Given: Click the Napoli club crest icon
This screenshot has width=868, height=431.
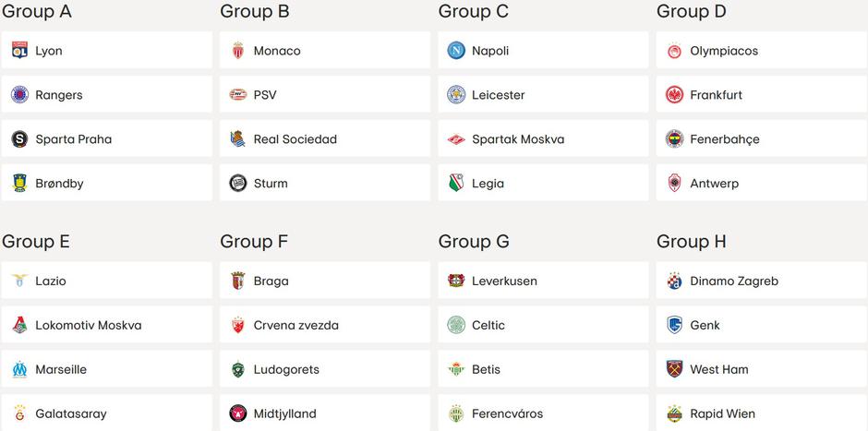Looking at the screenshot, I should coord(456,50).
